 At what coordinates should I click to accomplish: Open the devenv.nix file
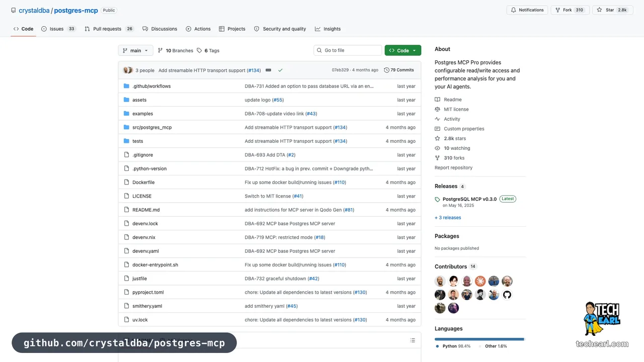point(144,237)
